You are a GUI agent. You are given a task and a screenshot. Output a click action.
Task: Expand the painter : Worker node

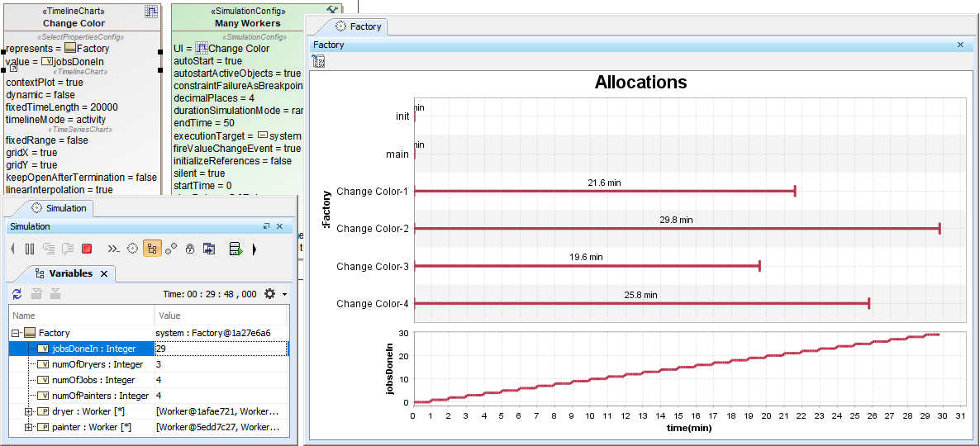coord(29,427)
